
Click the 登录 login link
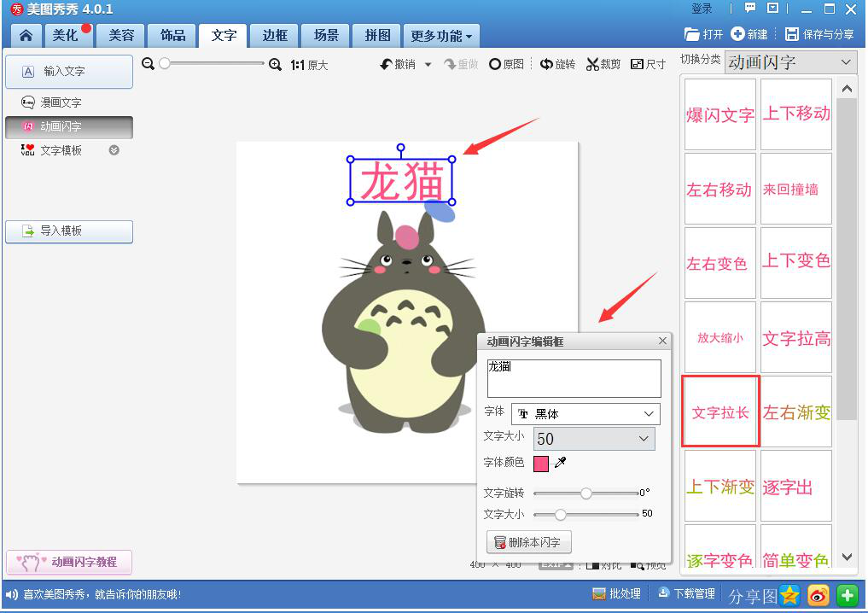click(702, 9)
